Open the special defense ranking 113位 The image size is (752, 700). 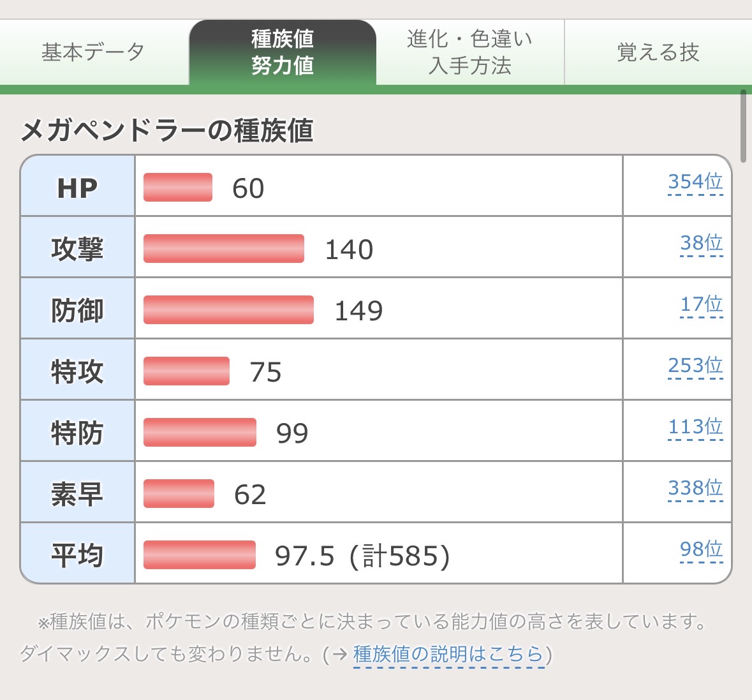point(695,427)
